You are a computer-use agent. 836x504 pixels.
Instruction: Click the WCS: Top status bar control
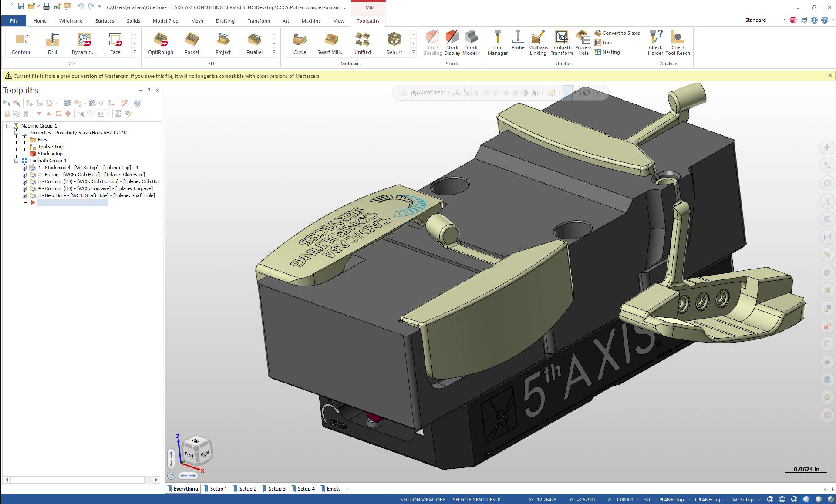(x=742, y=500)
